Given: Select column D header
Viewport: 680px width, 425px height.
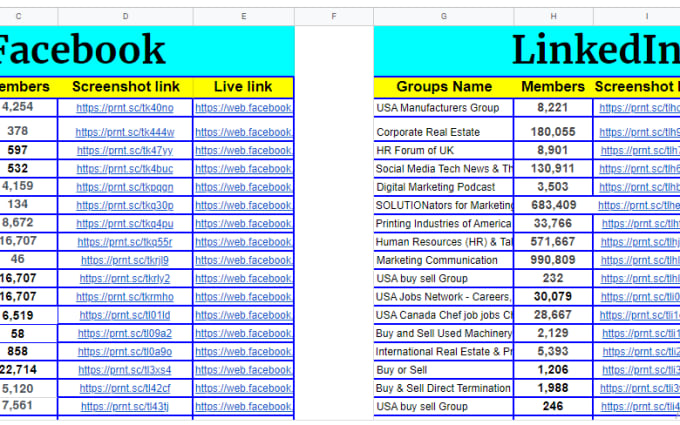Looking at the screenshot, I should 125,16.
